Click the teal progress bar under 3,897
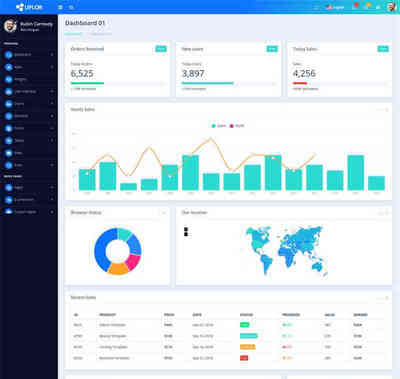Screen dimensions: 400x379 point(207,83)
